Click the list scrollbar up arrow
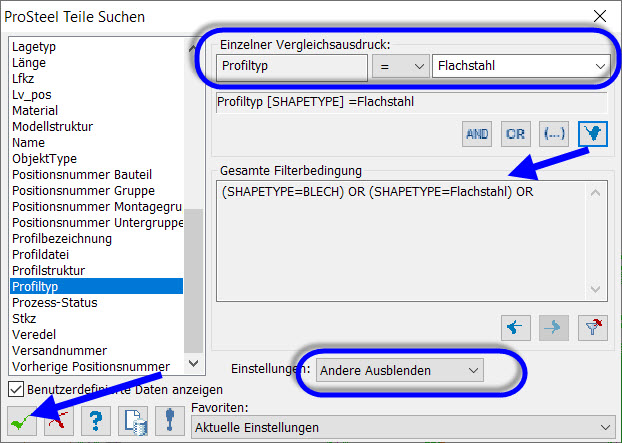 [x=193, y=48]
